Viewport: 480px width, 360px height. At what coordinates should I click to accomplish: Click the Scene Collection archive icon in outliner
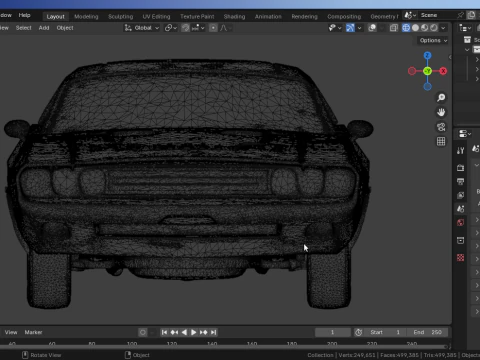[x=467, y=40]
